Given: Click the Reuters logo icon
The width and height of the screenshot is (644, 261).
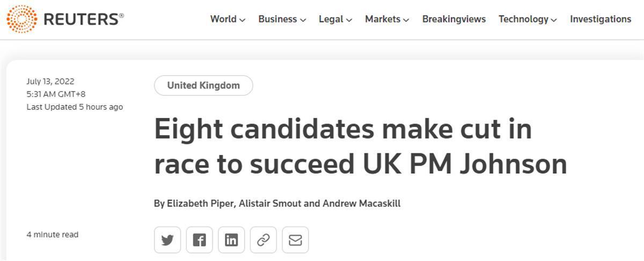Looking at the screenshot, I should tap(22, 19).
